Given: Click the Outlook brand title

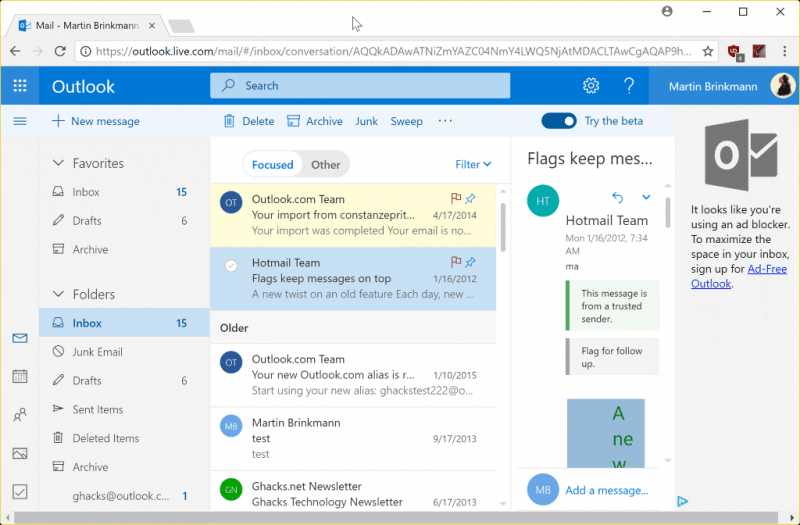Looking at the screenshot, I should (83, 86).
